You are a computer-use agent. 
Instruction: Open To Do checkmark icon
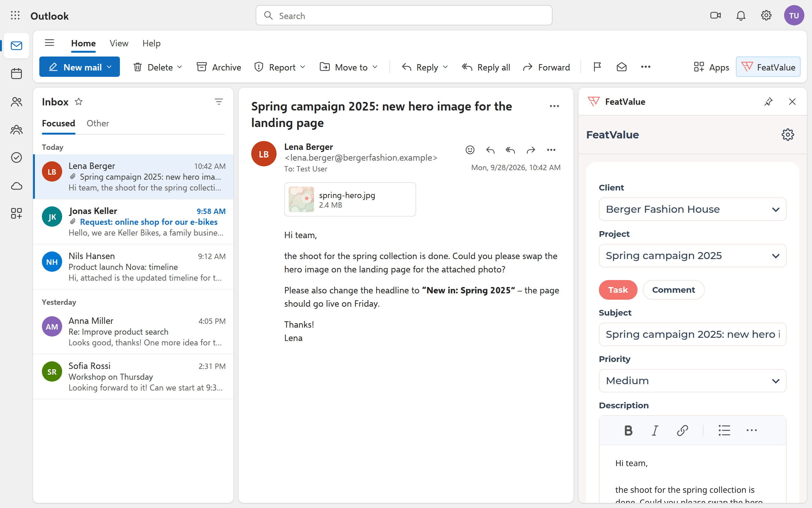click(x=16, y=157)
